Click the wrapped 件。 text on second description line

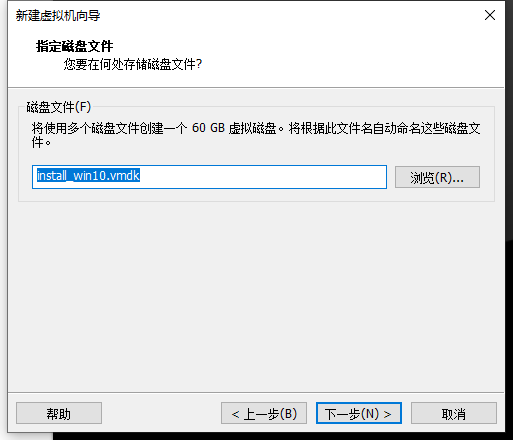point(41,142)
